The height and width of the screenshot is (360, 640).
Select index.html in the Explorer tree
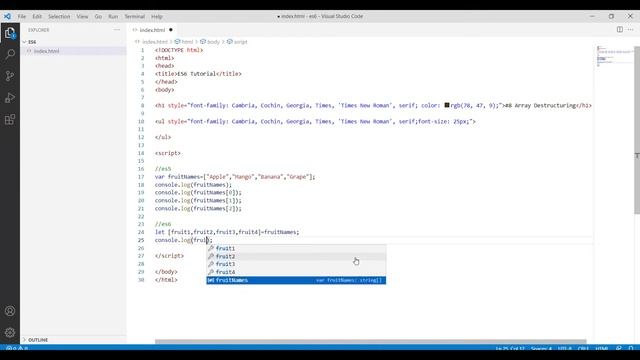47,51
